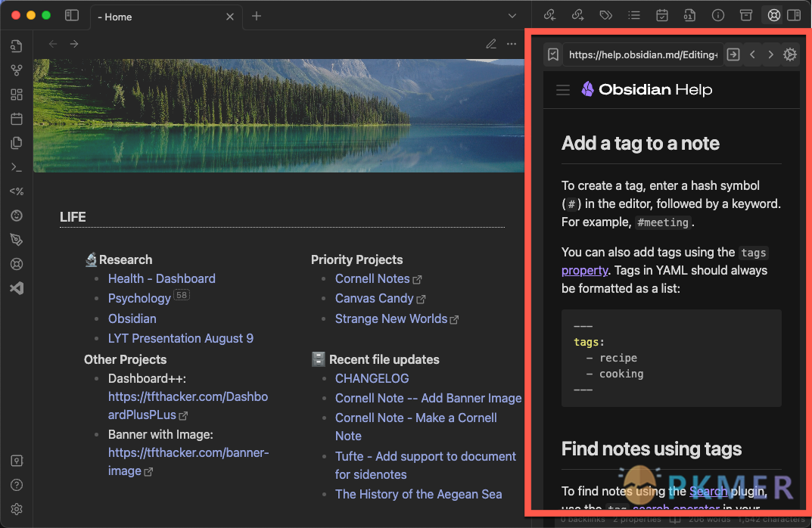
Task: Switch to the tags tab in right sidebar
Action: click(x=606, y=15)
